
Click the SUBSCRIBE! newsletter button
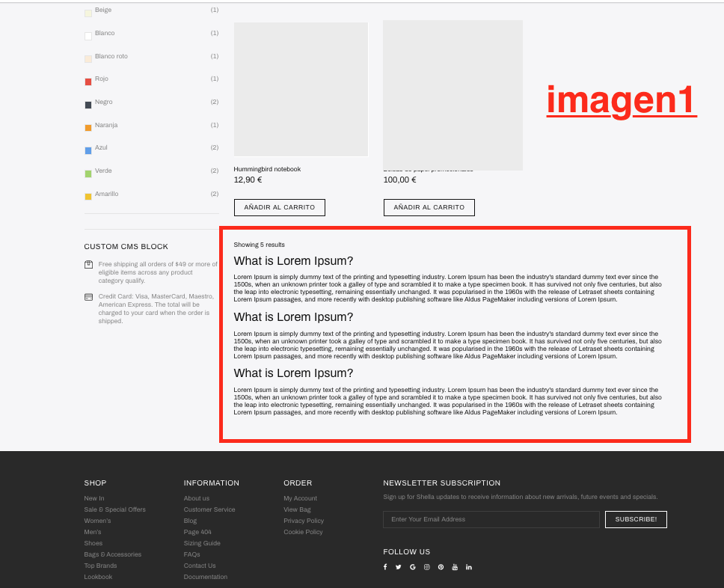636,519
